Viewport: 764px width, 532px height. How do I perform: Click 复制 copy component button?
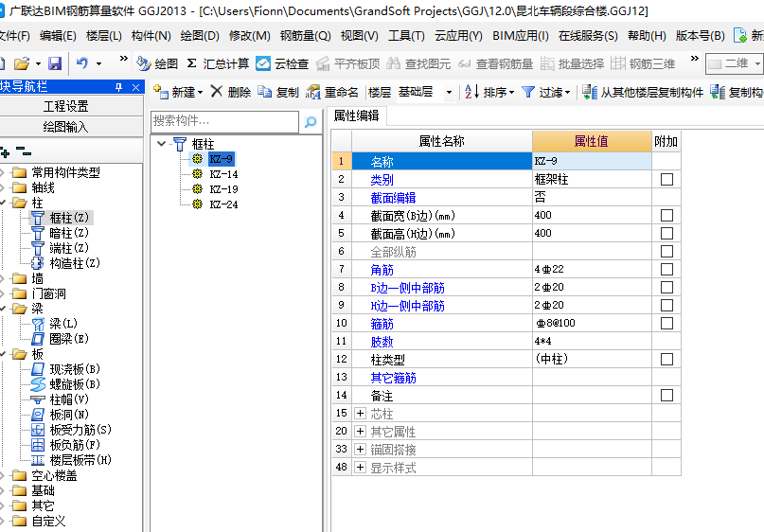[278, 92]
